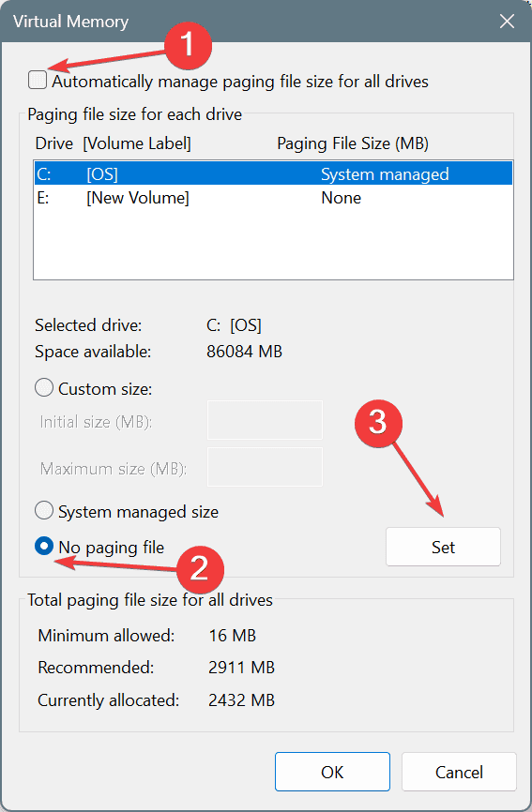Confirm with the OK button

click(332, 772)
